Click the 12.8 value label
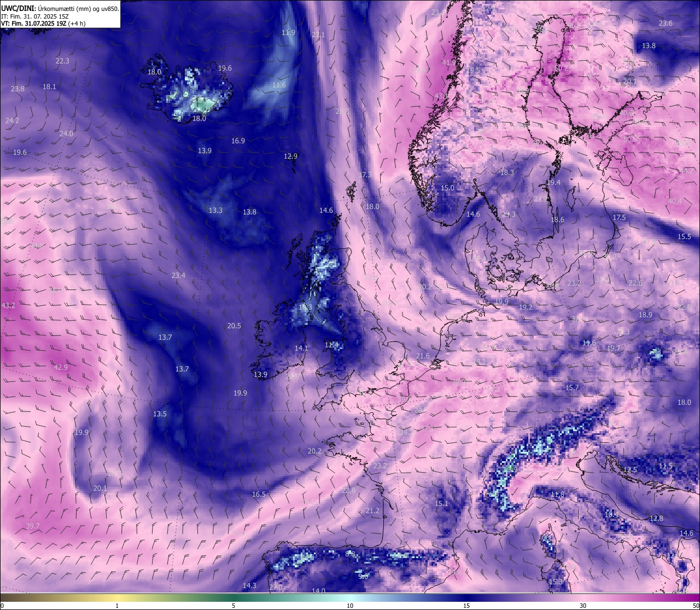This screenshot has width=700, height=610. click(656, 518)
